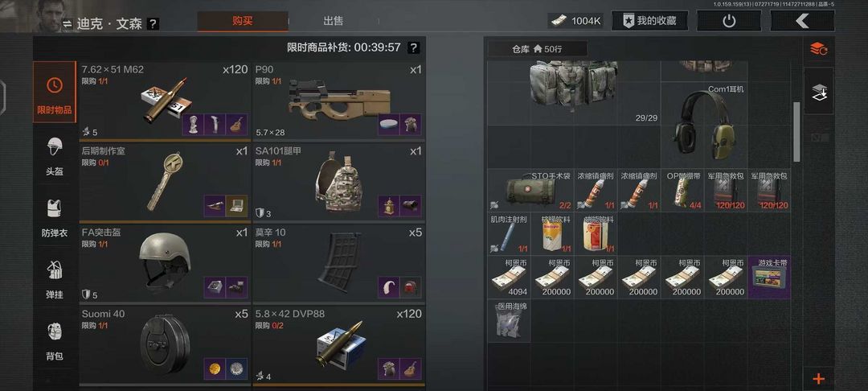Switch to the 出售 sell tab
The image size is (868, 391).
[334, 21]
